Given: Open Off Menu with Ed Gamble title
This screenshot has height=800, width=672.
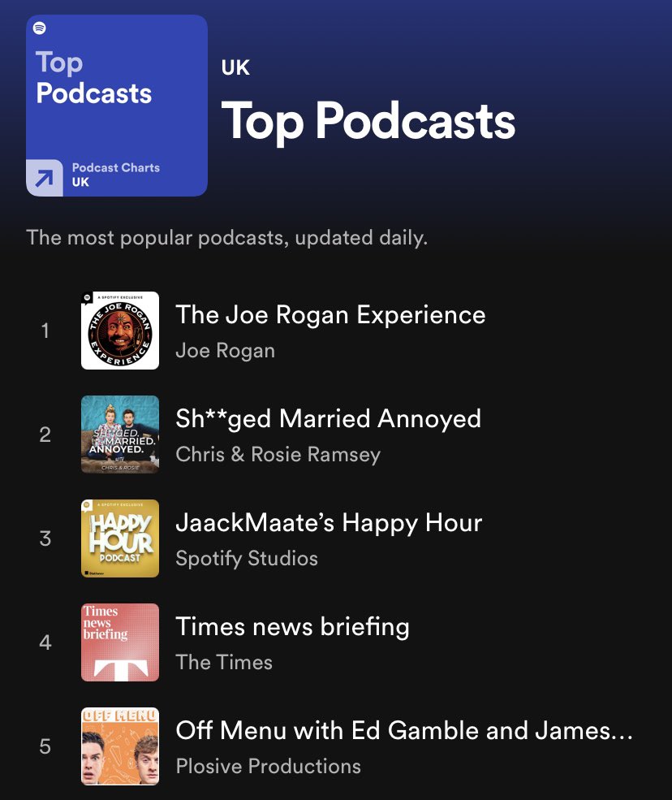Looking at the screenshot, I should tap(404, 731).
